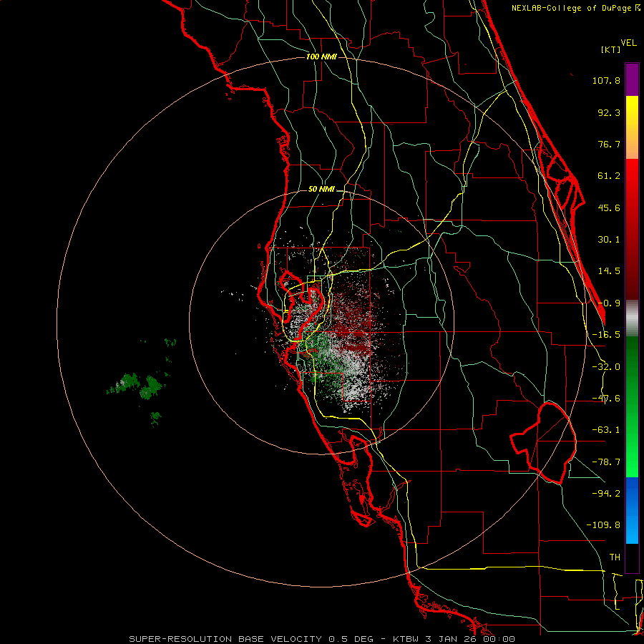Click the TH legend label

[x=615, y=557]
